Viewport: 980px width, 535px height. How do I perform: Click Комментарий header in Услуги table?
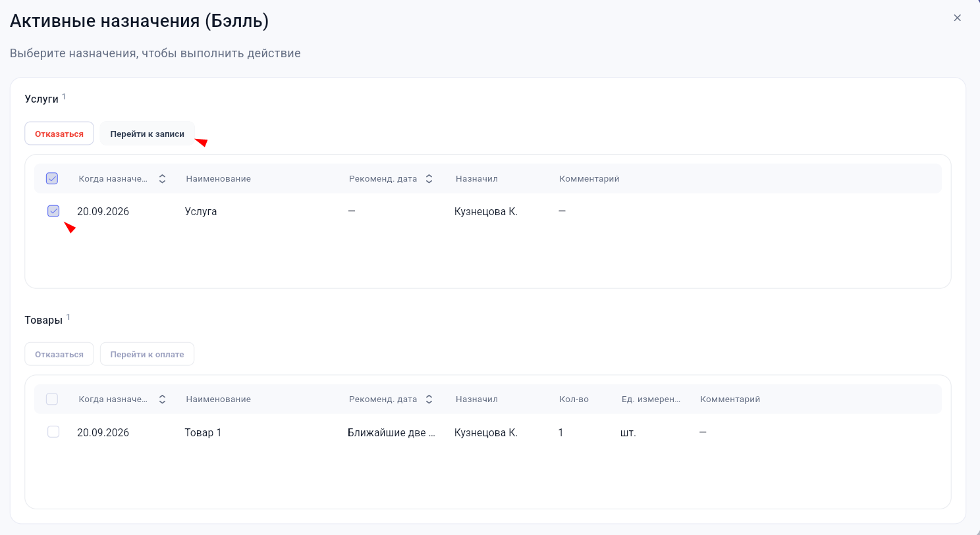tap(589, 179)
